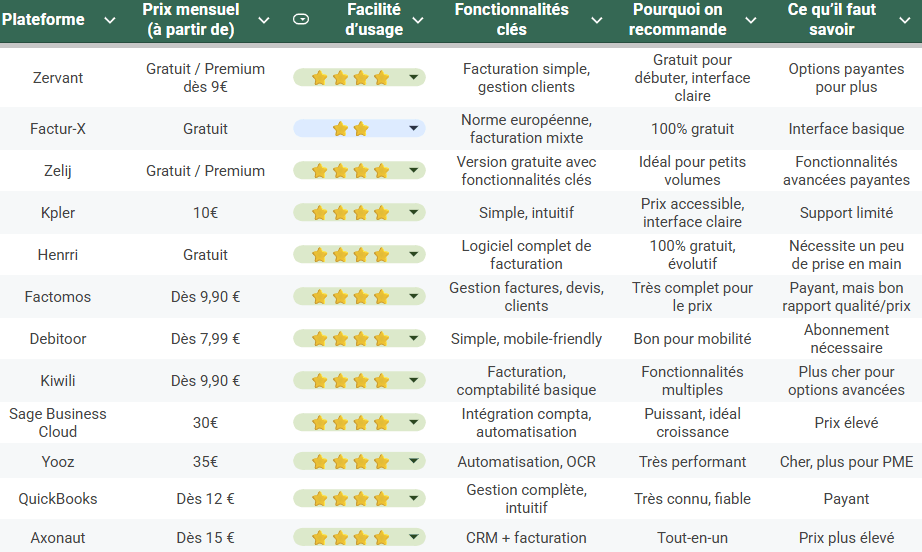Image resolution: width=922 pixels, height=552 pixels.
Task: Open the Fonctionnalités clés header dropdown arrow
Action: tap(597, 20)
